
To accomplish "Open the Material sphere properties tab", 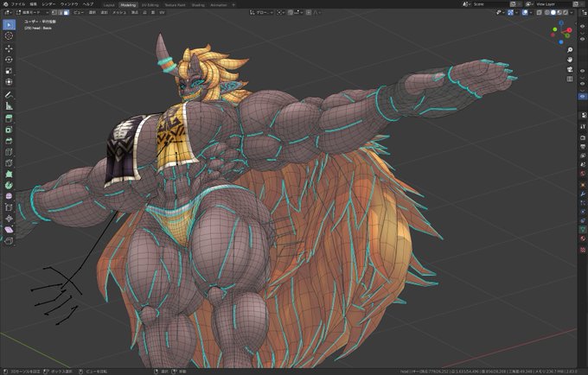I will pyautogui.click(x=583, y=238).
